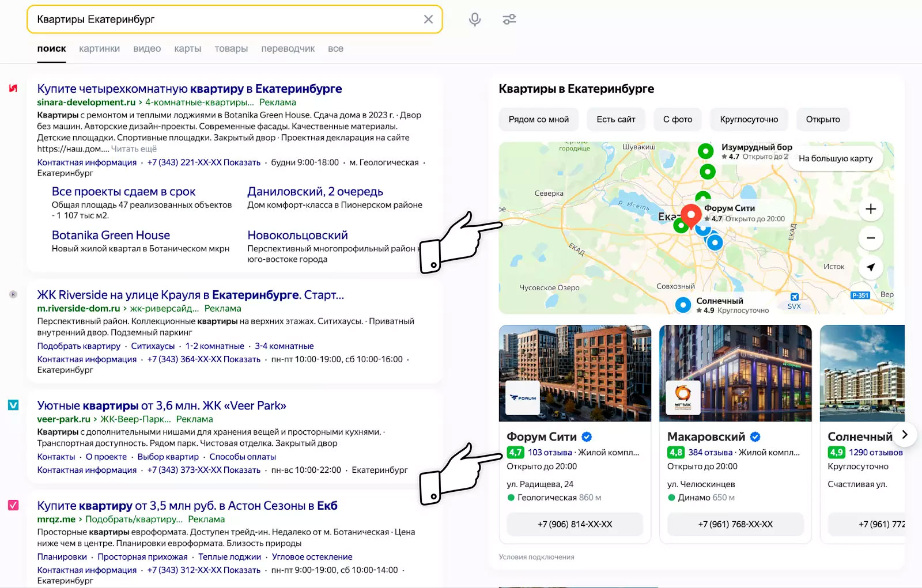Viewport: 922px width, 588px height.
Task: Switch to the видео tab
Action: [147, 49]
